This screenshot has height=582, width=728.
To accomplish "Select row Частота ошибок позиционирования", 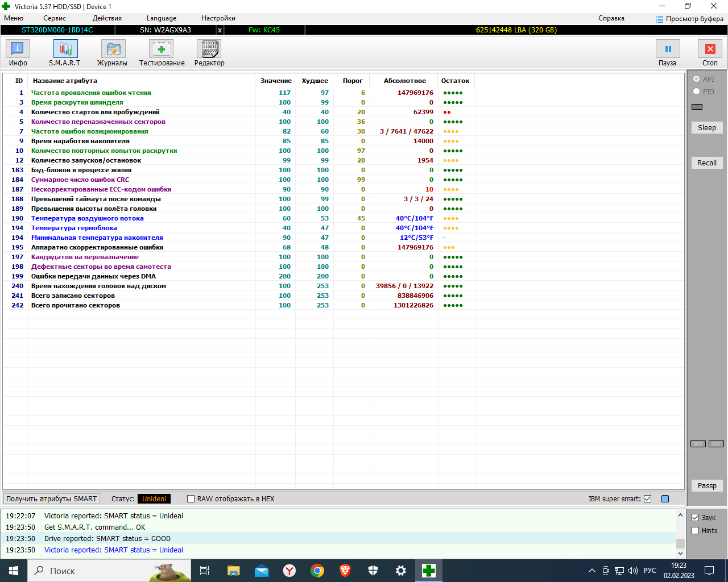I will point(344,131).
